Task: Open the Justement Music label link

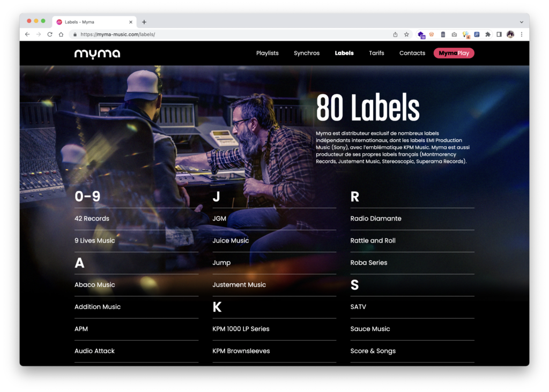Action: point(239,285)
